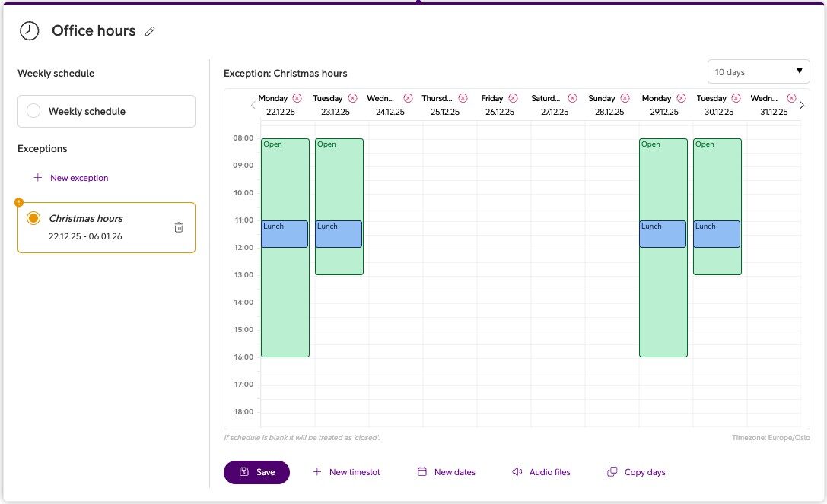827x504 pixels.
Task: Select the Weekly schedule radio button
Action: (x=33, y=111)
